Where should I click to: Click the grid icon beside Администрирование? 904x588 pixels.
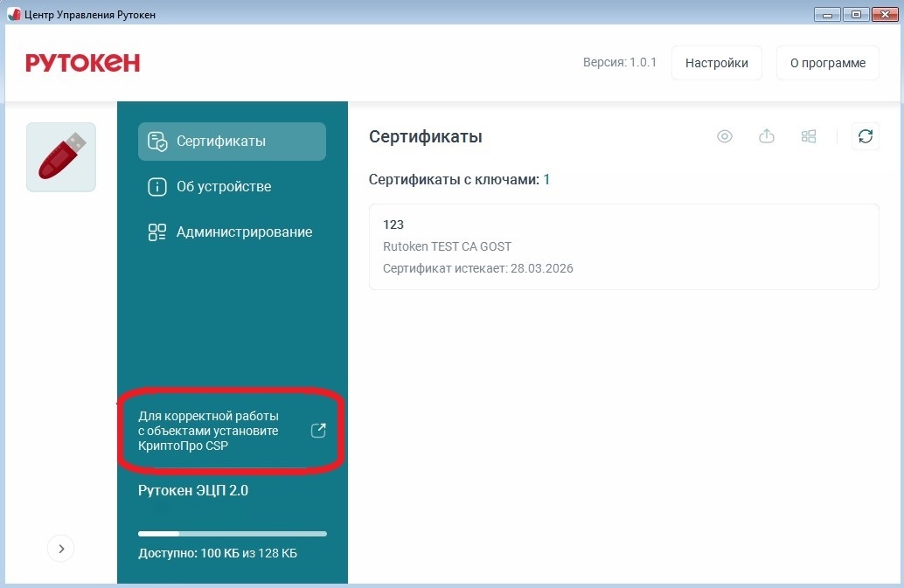coord(157,232)
